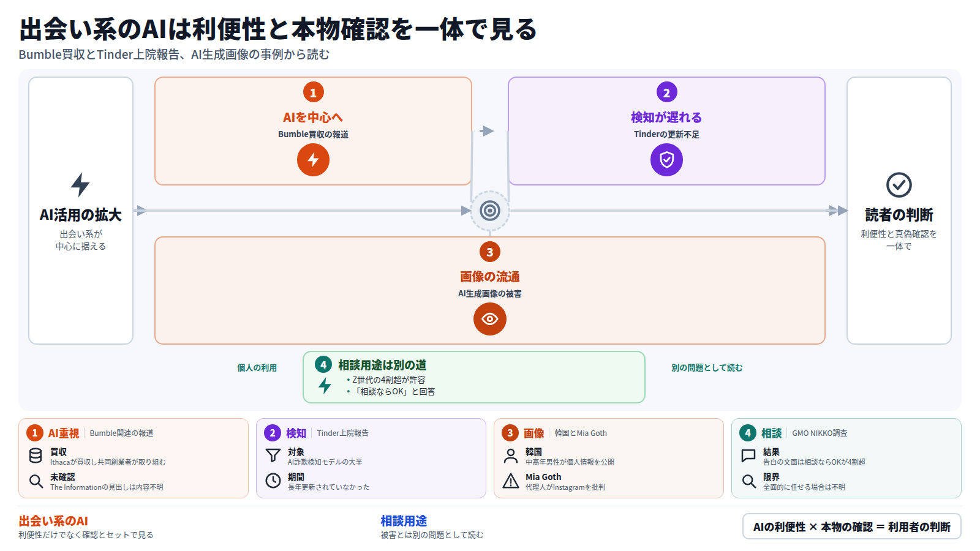This screenshot has height=551, width=980.
Task: Click the magnifier icon beside 限界
Action: click(x=748, y=481)
